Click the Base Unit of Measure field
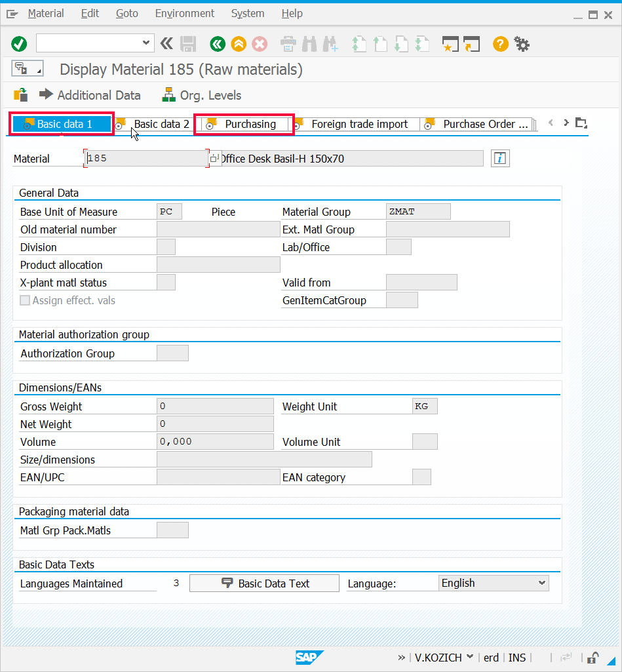Viewport: 622px width, 672px height. (x=169, y=212)
